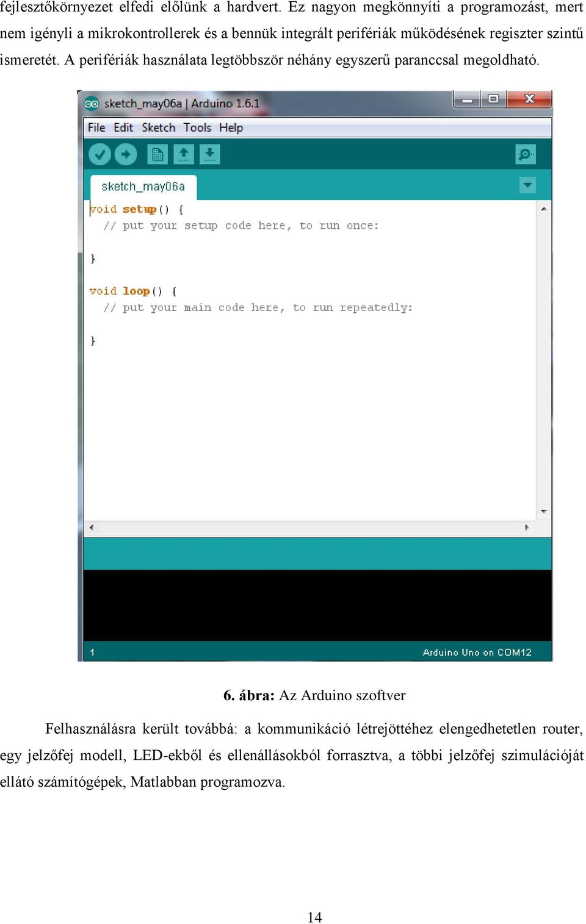
Task: Select the sketch_may06a tab
Action: [143, 187]
